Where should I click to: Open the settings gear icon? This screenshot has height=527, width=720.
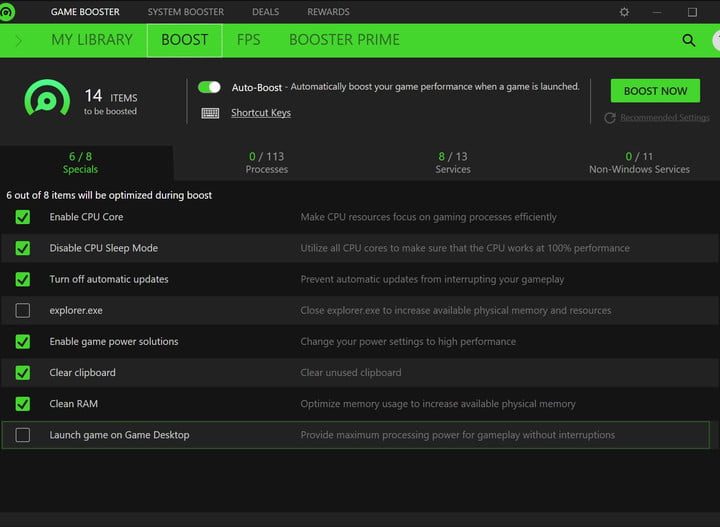pos(624,12)
